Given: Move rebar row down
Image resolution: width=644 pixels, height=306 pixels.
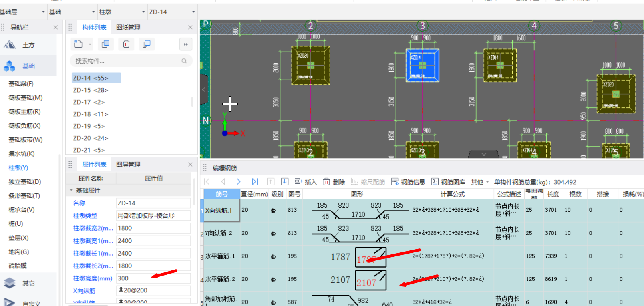Looking at the screenshot, I should tap(285, 182).
